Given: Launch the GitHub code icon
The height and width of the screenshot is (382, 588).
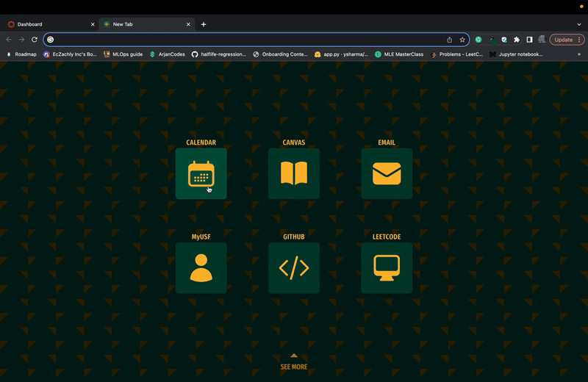Looking at the screenshot, I should (x=294, y=268).
